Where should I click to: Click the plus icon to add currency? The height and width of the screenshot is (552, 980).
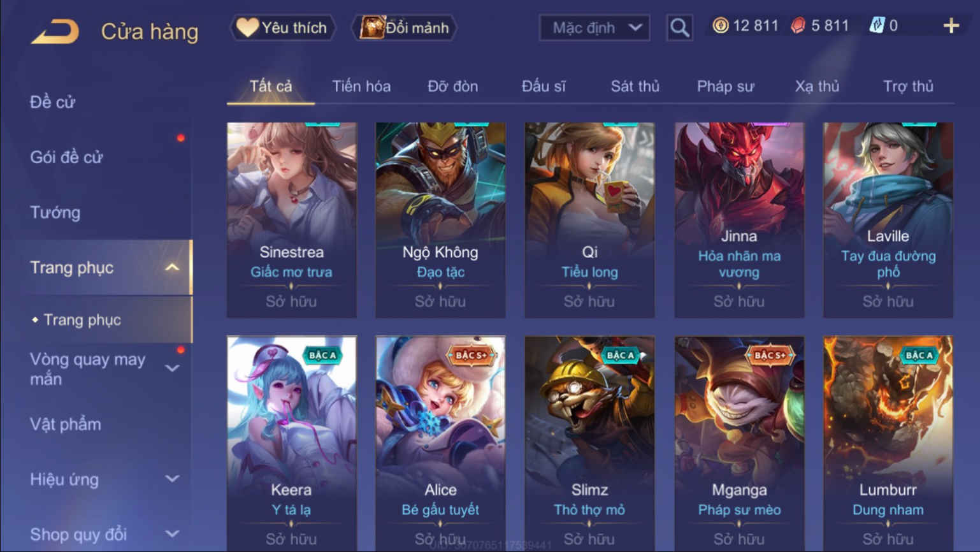click(951, 25)
